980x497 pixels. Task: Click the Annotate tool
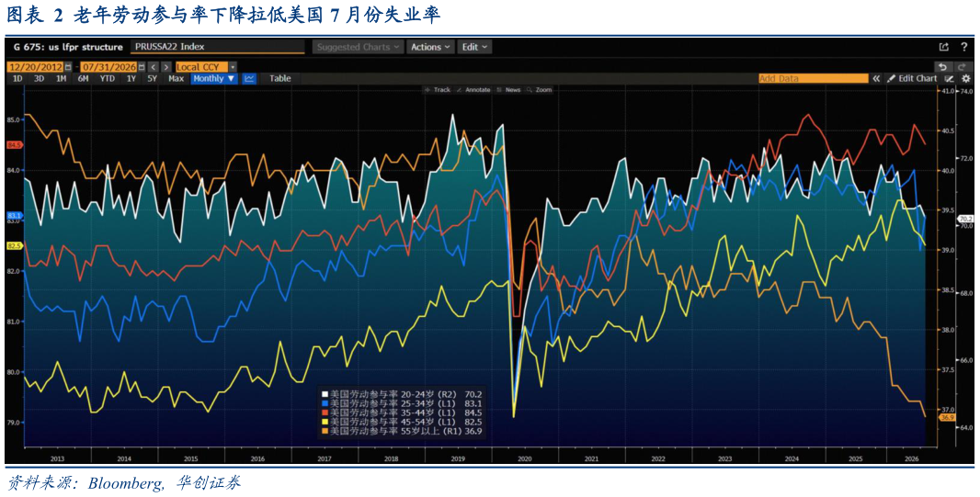click(x=473, y=90)
